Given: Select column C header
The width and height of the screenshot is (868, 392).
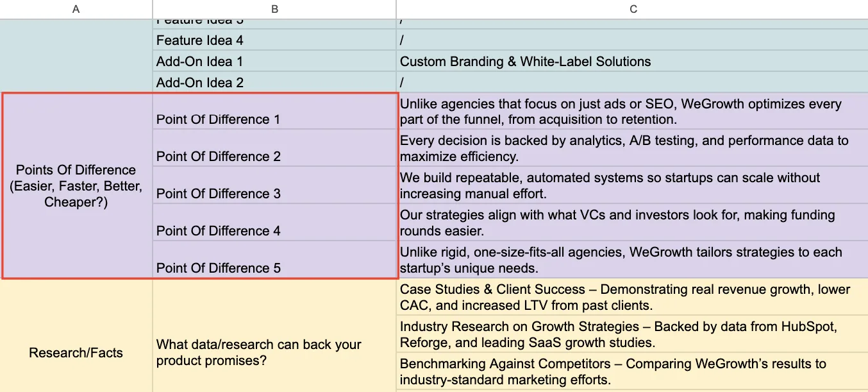Looking at the screenshot, I should coord(632,9).
